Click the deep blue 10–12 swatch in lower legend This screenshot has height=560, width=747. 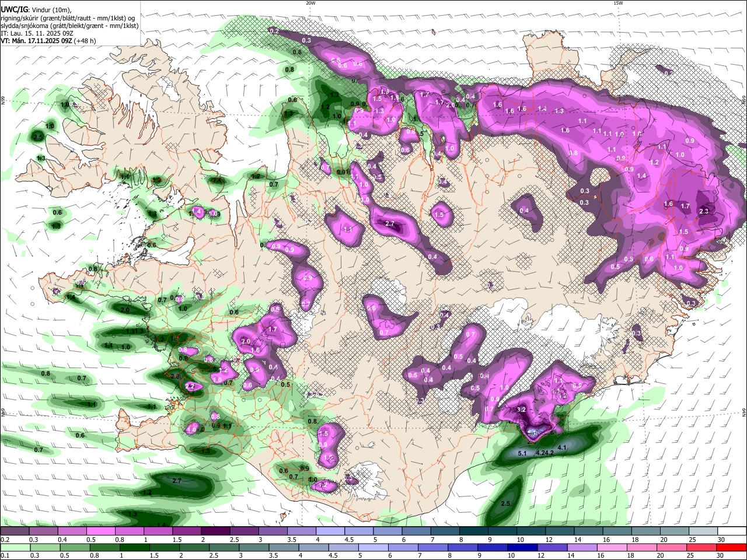click(x=522, y=547)
